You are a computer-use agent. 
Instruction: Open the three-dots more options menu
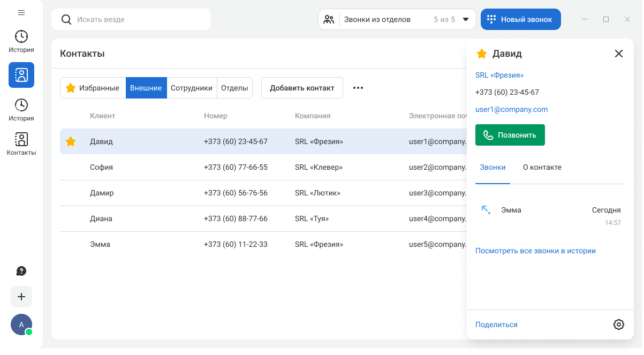click(358, 88)
